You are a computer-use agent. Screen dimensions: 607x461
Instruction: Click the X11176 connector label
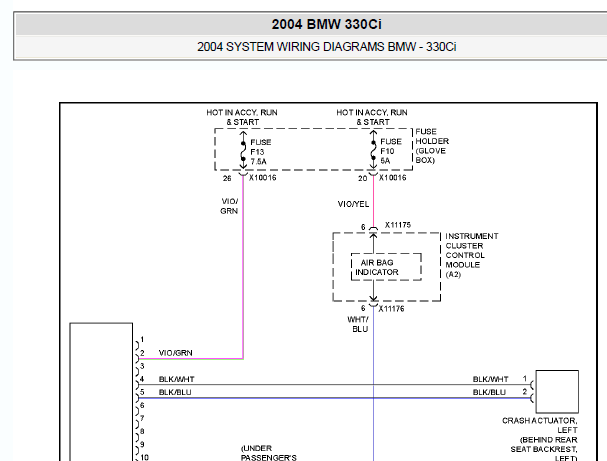[391, 308]
